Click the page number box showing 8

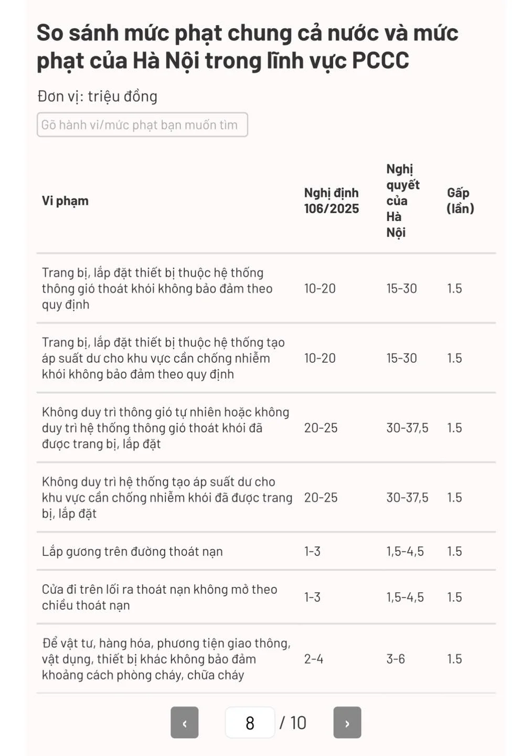coord(250,723)
